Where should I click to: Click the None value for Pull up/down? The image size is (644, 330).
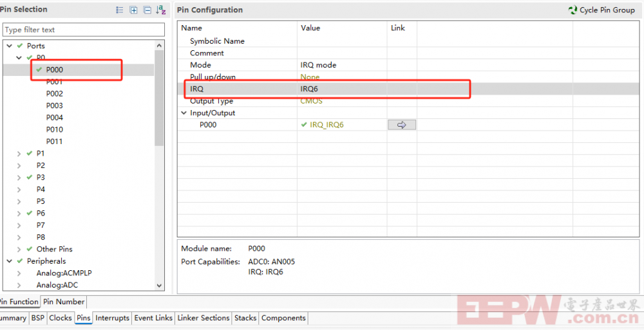(x=310, y=77)
